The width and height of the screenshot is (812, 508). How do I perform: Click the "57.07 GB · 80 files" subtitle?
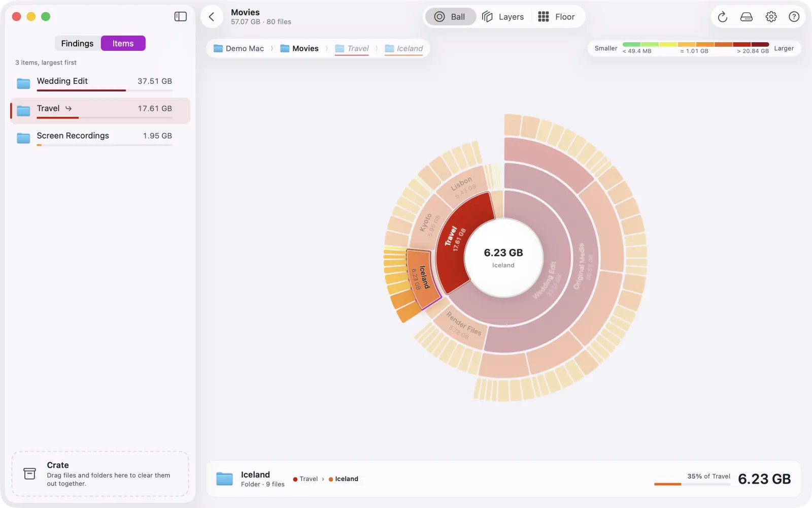(x=261, y=22)
